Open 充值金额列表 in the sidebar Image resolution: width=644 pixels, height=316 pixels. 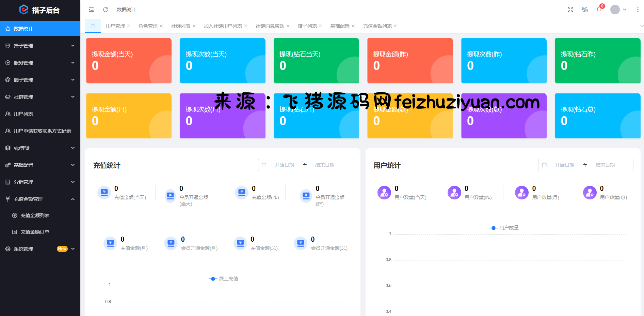pyautogui.click(x=35, y=215)
